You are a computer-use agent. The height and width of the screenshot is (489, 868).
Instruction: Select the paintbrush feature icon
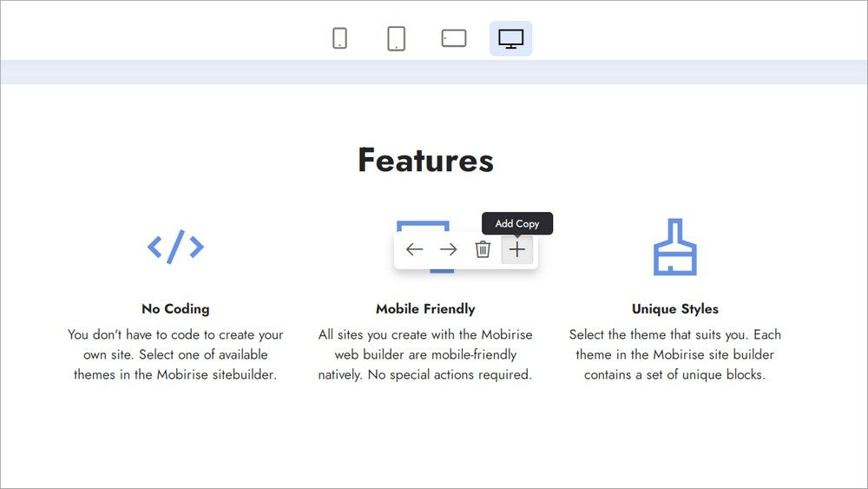click(x=675, y=248)
